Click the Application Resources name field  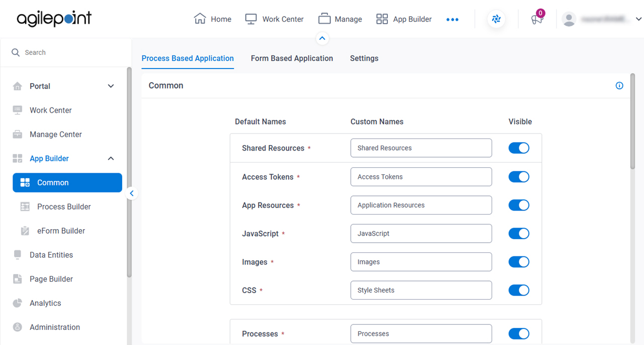(x=421, y=205)
